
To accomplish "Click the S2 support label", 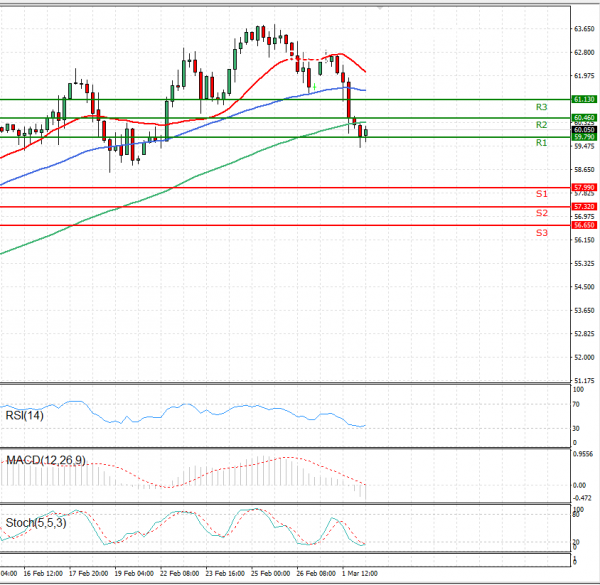I will [x=541, y=213].
